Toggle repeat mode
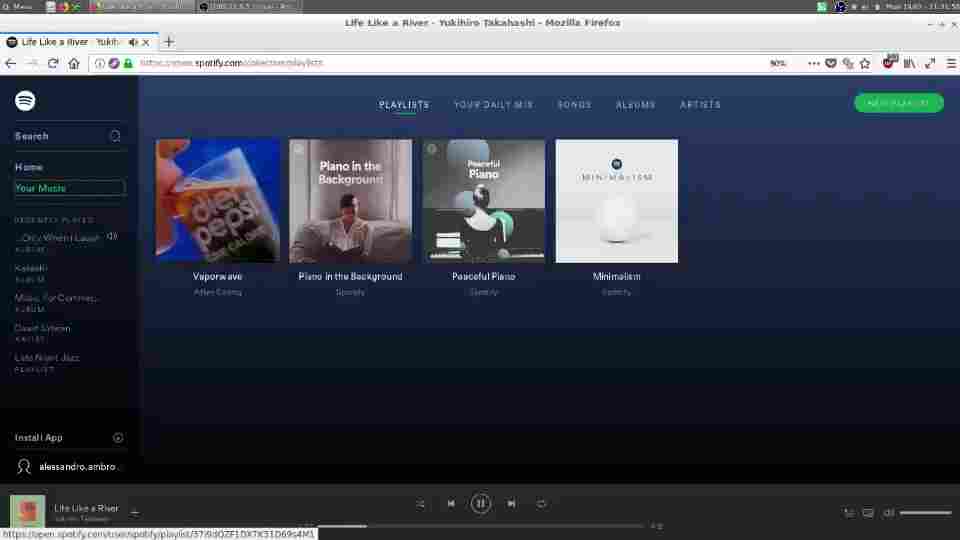 pos(541,503)
